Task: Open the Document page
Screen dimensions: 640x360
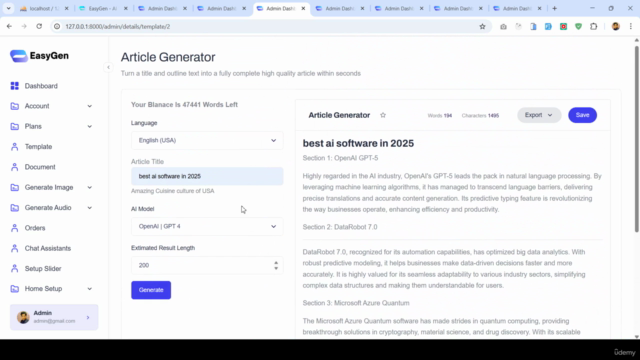Action: [40, 167]
